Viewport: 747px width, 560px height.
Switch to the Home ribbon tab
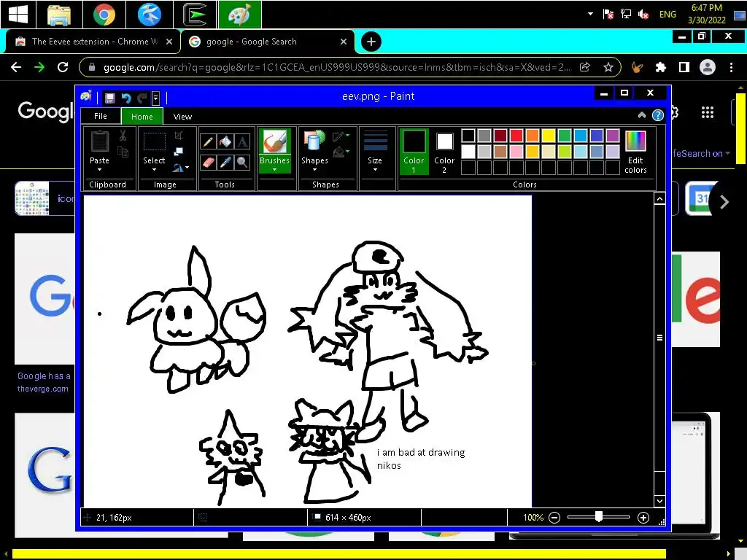(142, 116)
